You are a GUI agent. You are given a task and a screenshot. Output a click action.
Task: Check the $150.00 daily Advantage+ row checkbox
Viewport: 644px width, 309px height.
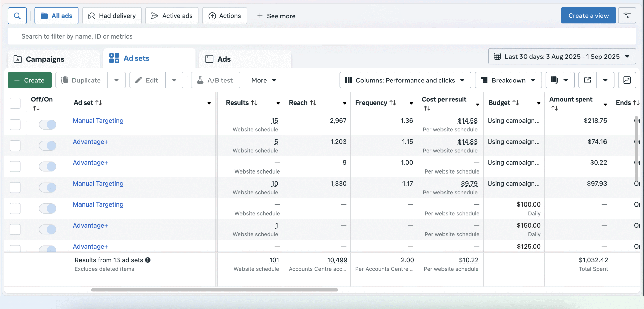(15, 229)
